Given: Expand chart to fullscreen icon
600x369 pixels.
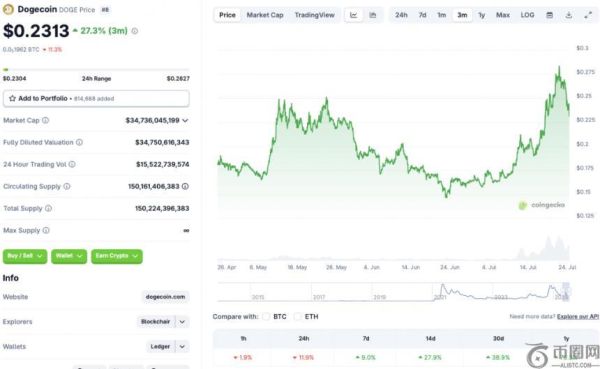Looking at the screenshot, I should pos(588,15).
